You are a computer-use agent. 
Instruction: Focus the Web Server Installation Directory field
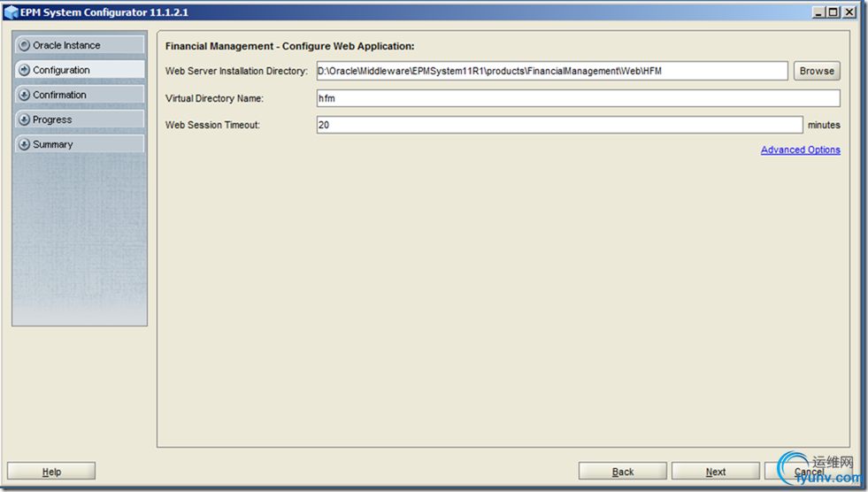pyautogui.click(x=552, y=71)
